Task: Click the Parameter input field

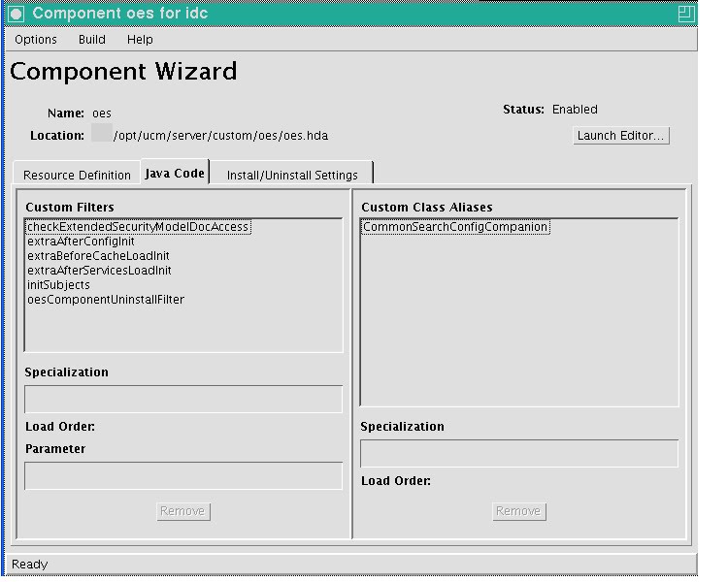Action: 183,475
